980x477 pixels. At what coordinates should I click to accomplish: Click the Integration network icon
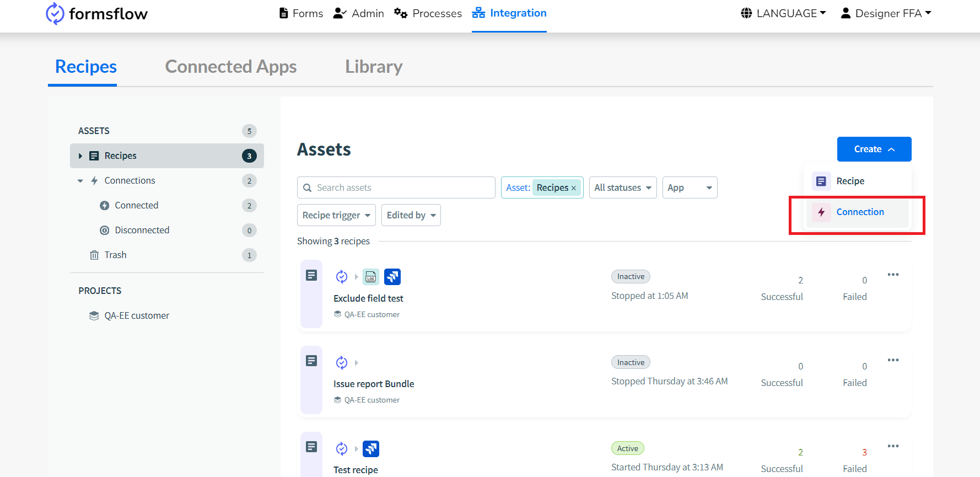tap(478, 13)
